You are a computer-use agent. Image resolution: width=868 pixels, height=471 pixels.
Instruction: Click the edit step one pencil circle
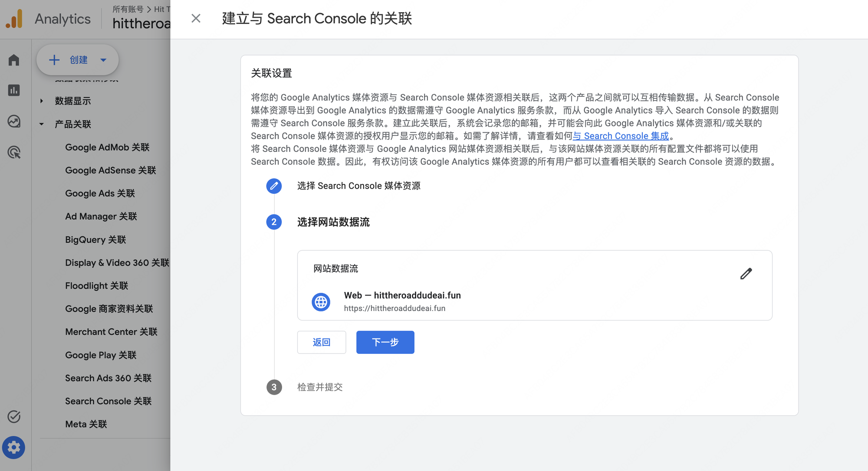pyautogui.click(x=274, y=186)
